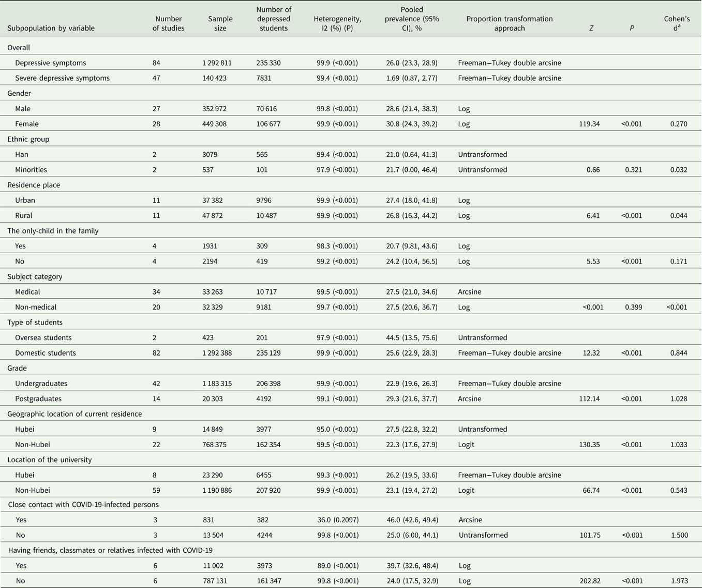
Task: Click the 'Gender' section heading
Action: 19,93
